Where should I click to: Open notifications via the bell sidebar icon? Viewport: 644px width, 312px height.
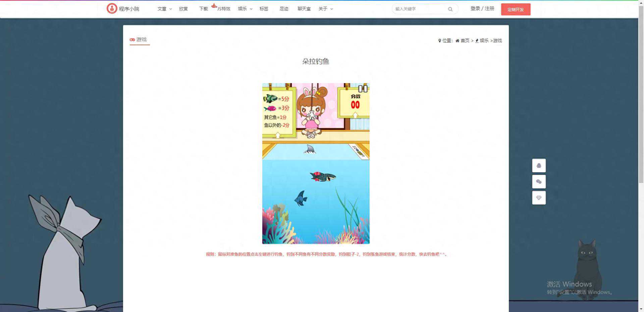[539, 165]
